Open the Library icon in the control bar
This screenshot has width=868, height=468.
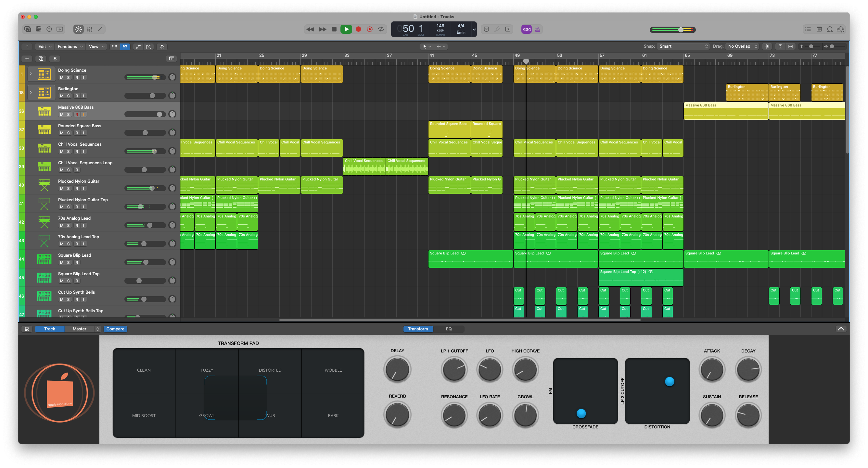pyautogui.click(x=28, y=29)
